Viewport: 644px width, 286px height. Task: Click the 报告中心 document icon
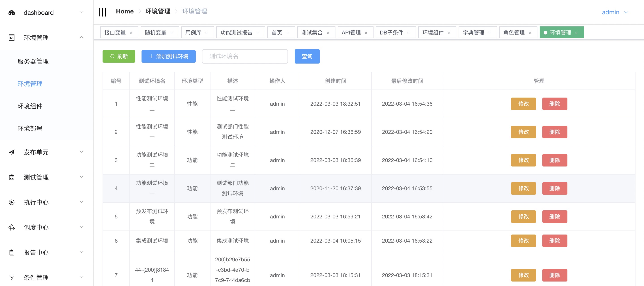point(11,252)
